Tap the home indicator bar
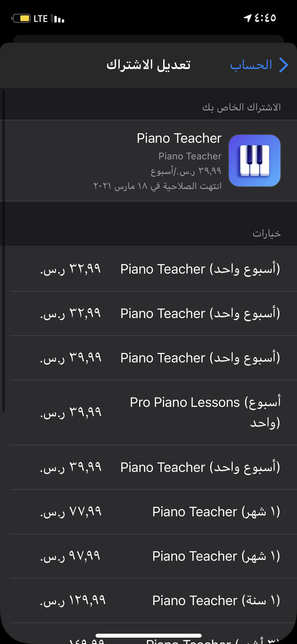The image size is (297, 644). 149,636
